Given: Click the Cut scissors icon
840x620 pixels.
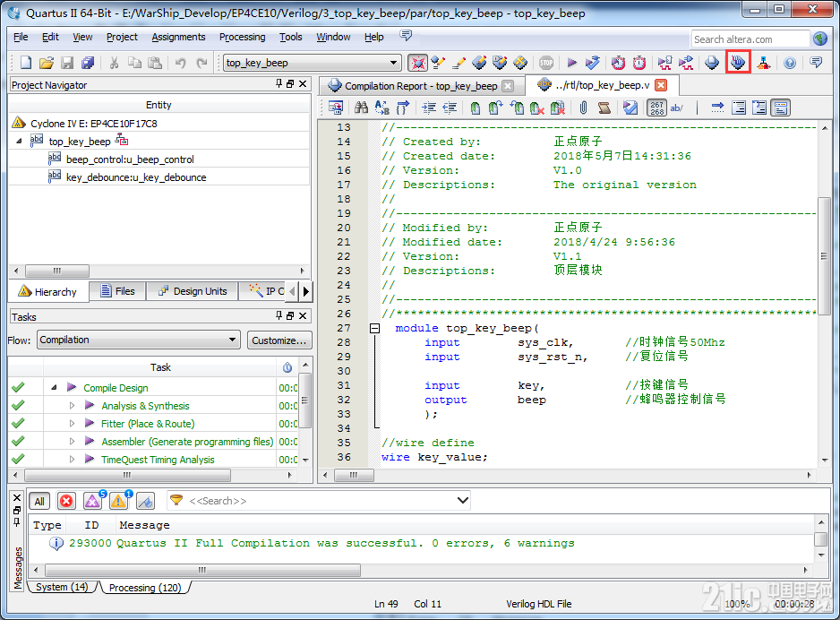Looking at the screenshot, I should pyautogui.click(x=114, y=63).
